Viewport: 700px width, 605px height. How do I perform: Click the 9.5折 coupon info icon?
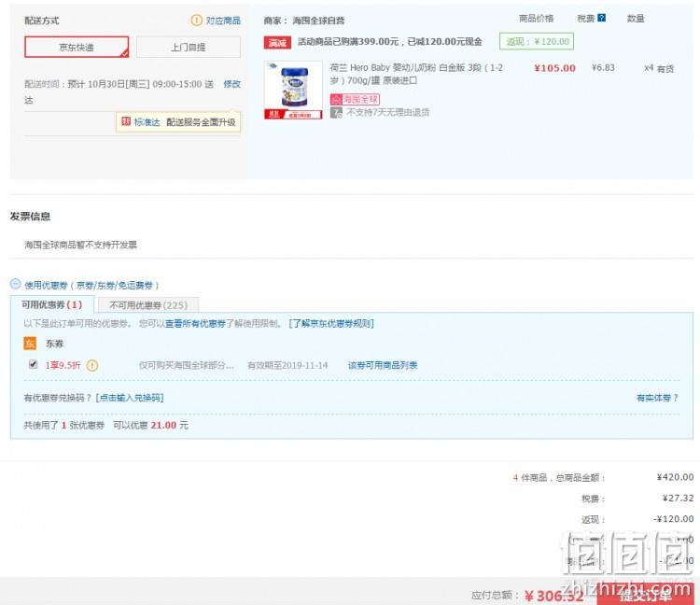[x=92, y=365]
